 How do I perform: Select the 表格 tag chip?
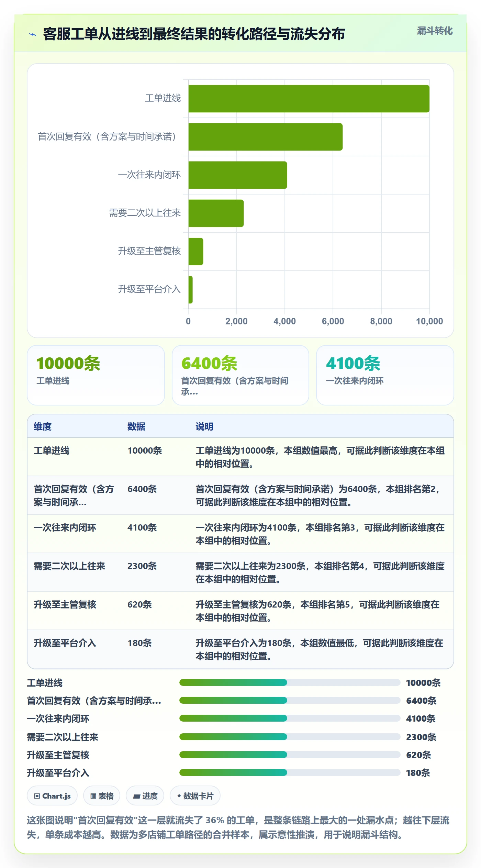coord(102,796)
